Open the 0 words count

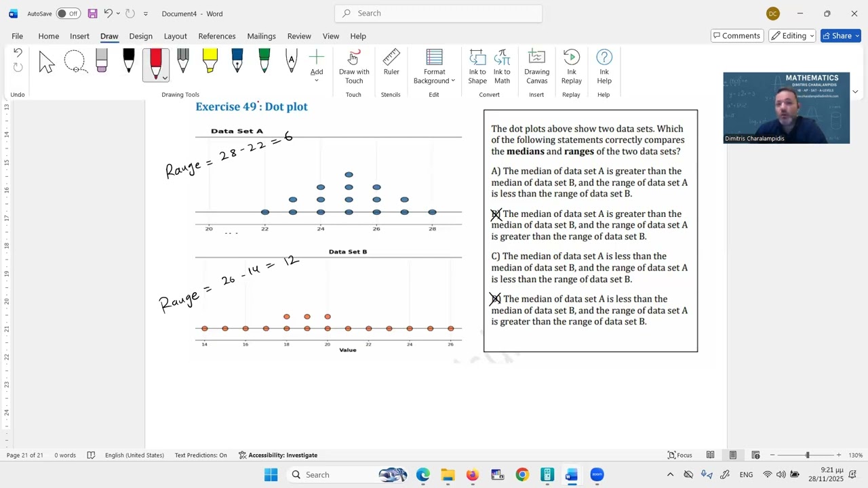65,455
